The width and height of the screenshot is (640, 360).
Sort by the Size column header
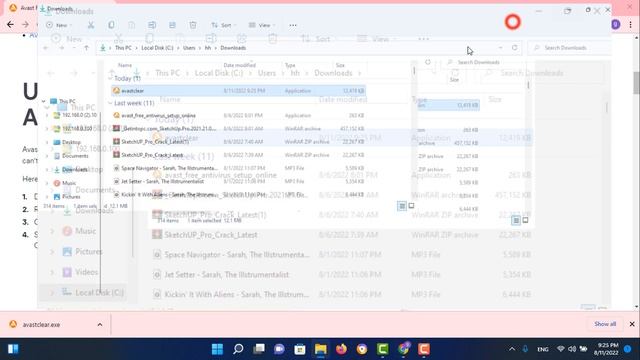pyautogui.click(x=340, y=65)
